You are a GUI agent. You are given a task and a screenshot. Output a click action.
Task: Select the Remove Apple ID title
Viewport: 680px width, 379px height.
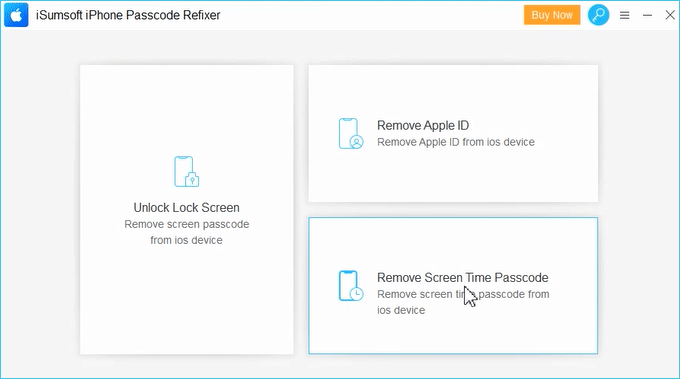(x=423, y=125)
